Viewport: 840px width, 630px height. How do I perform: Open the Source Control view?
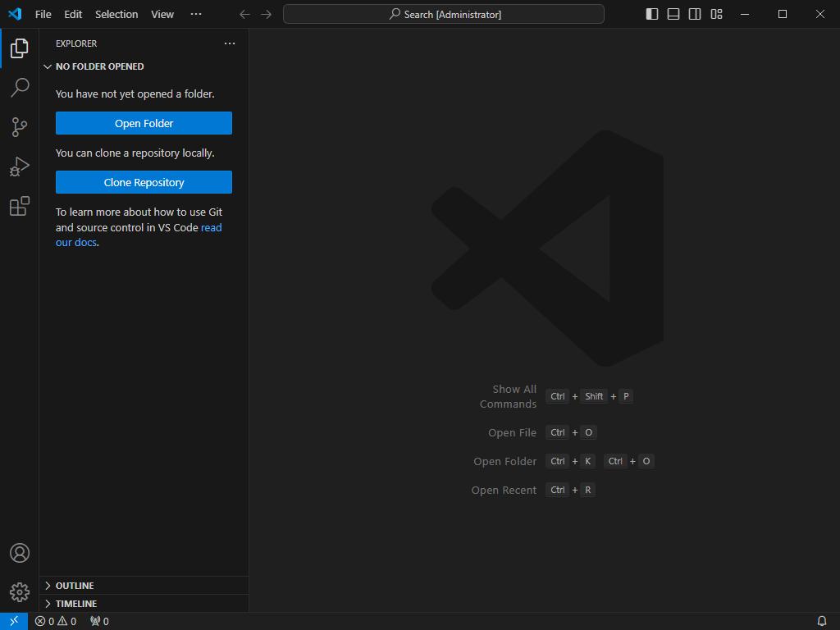(x=20, y=127)
